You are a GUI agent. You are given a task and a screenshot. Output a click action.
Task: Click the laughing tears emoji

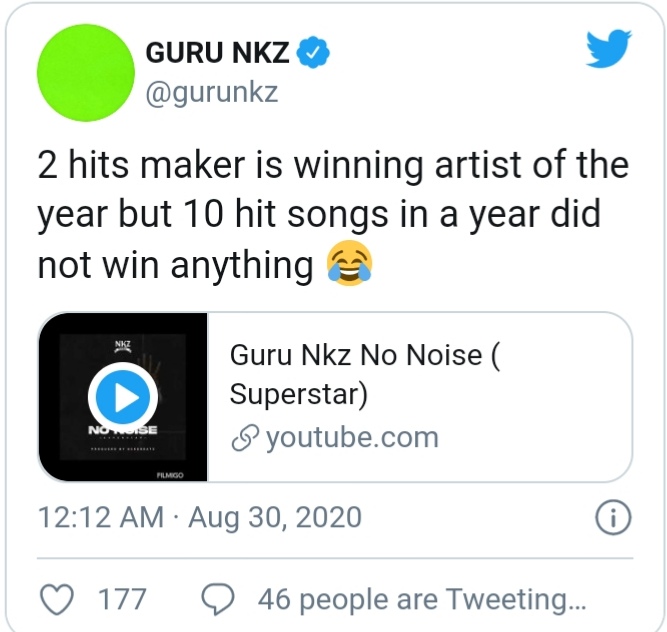(x=350, y=264)
